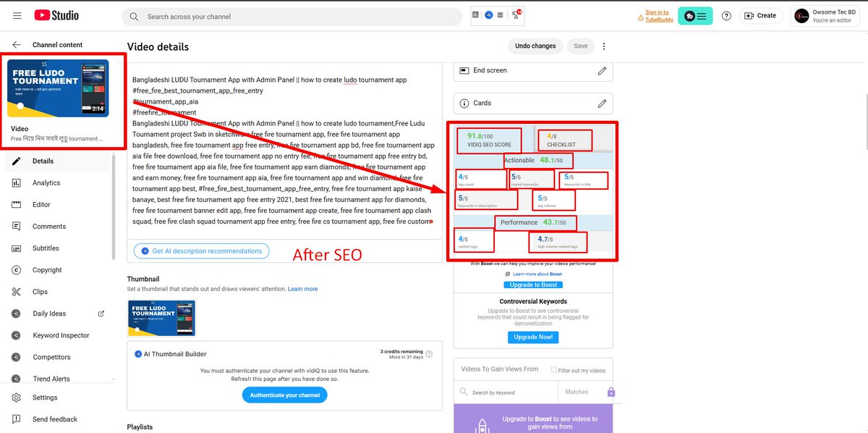Go back to Channel content arrow

click(x=17, y=45)
